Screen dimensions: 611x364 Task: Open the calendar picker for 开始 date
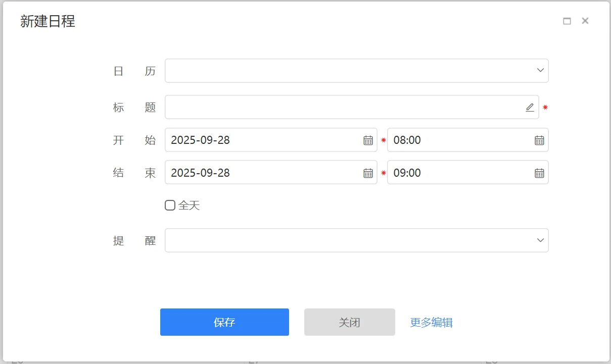click(x=368, y=140)
